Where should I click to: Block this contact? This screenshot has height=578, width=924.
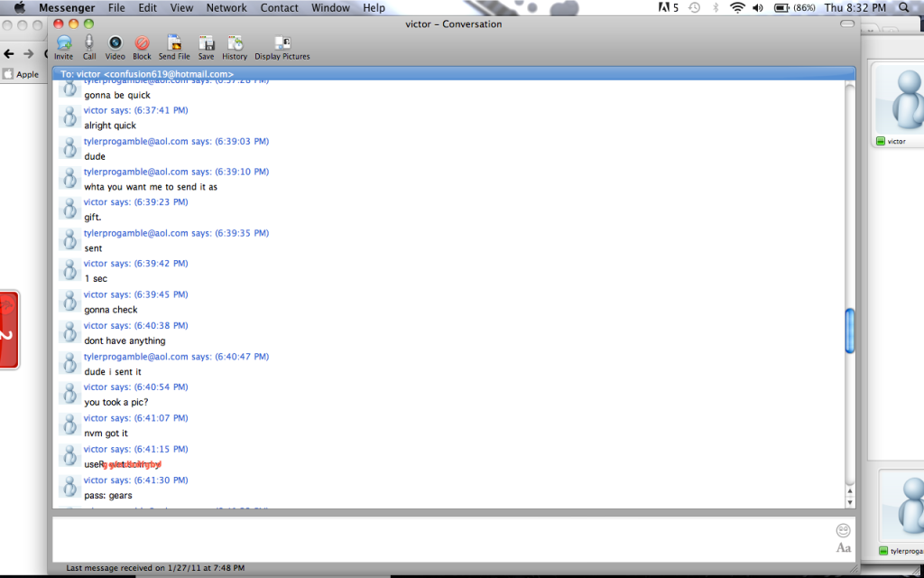pyautogui.click(x=142, y=47)
